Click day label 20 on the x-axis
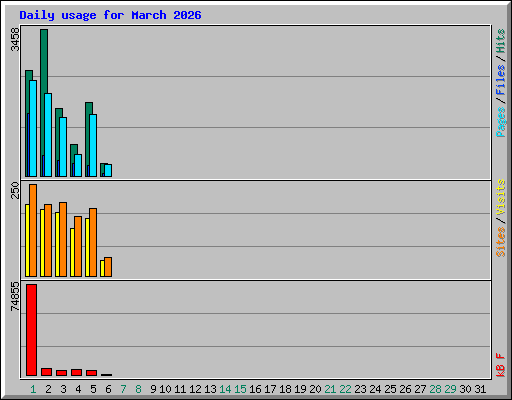This screenshot has width=512, height=400. point(315,389)
